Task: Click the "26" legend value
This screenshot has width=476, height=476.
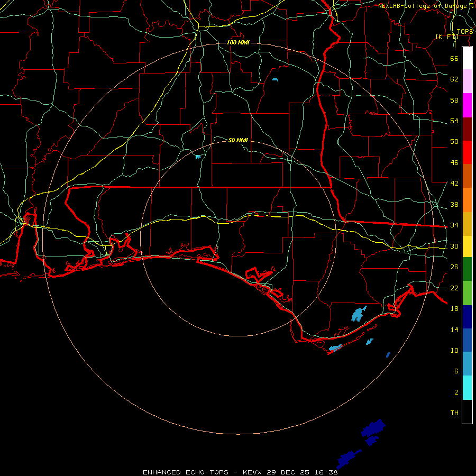Action: [454, 267]
